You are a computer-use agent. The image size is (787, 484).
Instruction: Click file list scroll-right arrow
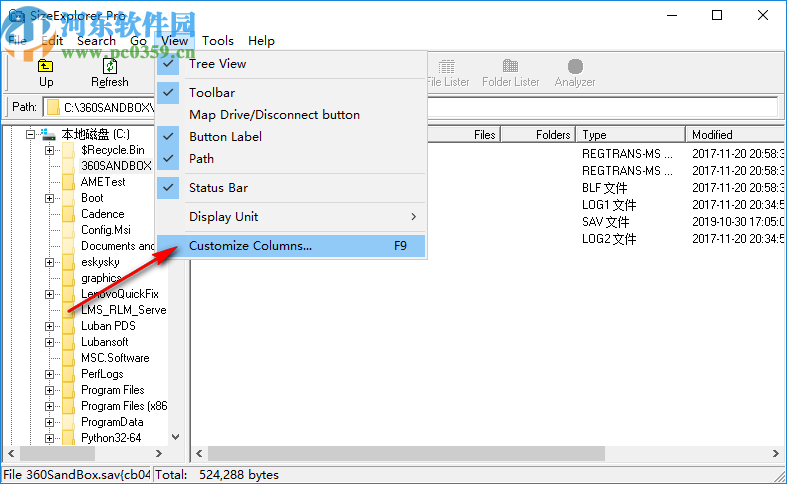[x=775, y=453]
